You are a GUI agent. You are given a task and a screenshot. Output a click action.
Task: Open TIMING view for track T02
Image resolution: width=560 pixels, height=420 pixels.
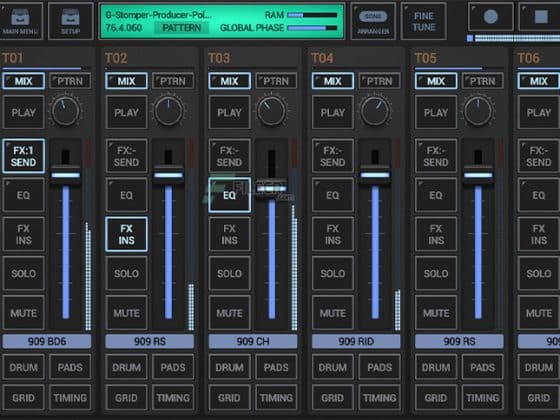(x=173, y=398)
